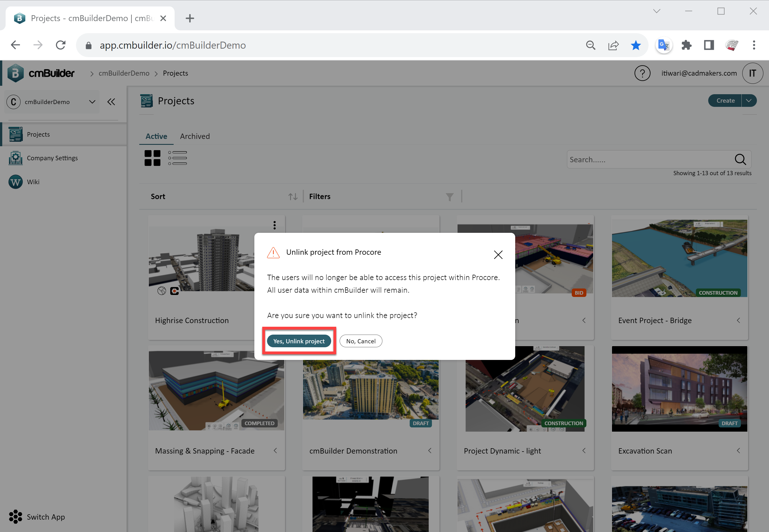Expand chevron on Excavation Scan card
The height and width of the screenshot is (532, 769).
(738, 451)
